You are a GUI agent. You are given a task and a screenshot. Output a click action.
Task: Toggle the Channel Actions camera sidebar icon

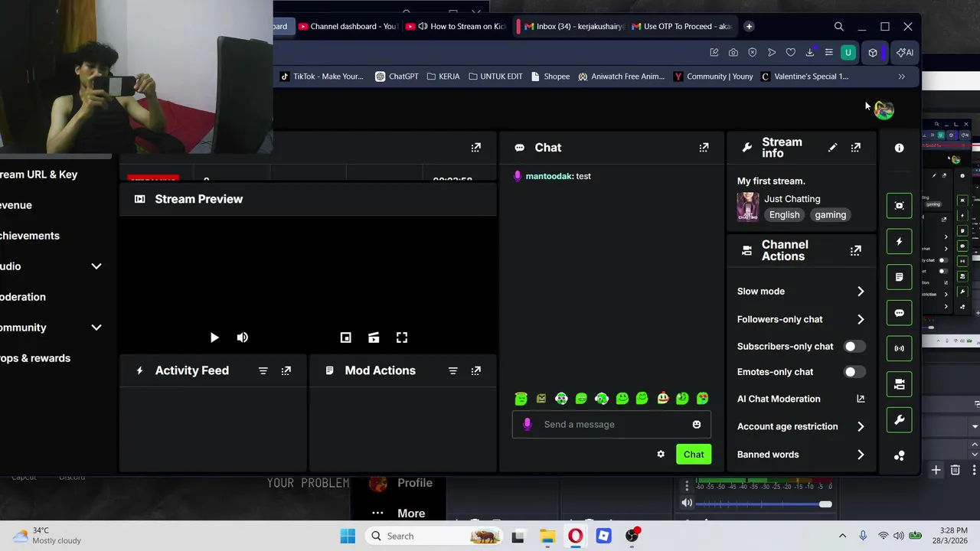click(900, 384)
